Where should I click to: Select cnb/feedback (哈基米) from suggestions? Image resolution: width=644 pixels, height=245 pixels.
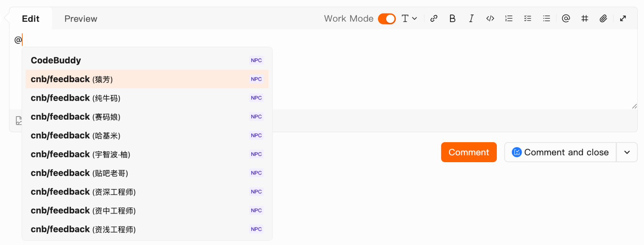pyautogui.click(x=75, y=136)
